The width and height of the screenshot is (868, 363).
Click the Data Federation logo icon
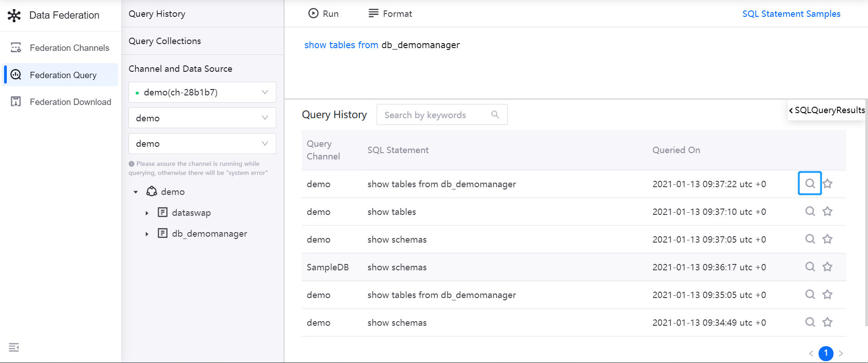[x=14, y=15]
